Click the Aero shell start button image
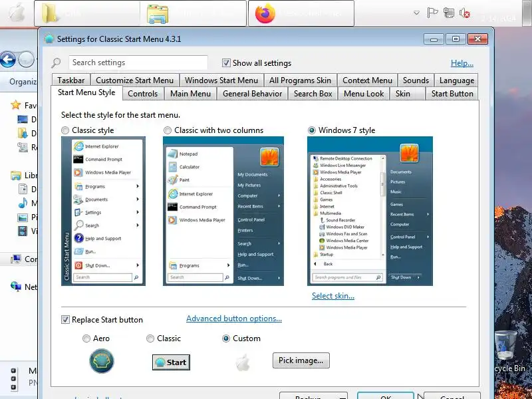532x399 pixels. [x=102, y=361]
